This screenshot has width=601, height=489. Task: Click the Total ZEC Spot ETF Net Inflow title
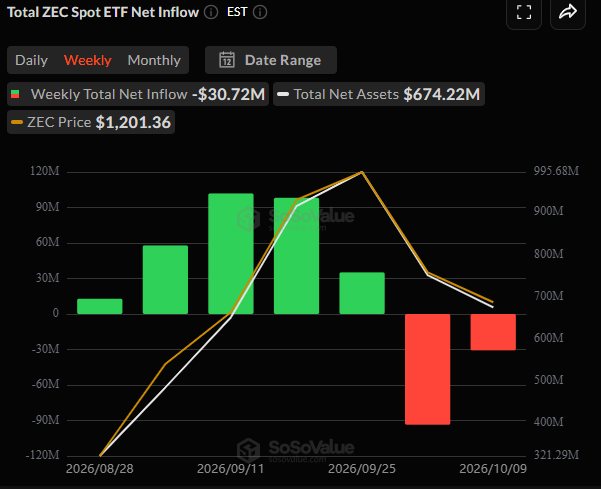coord(103,12)
